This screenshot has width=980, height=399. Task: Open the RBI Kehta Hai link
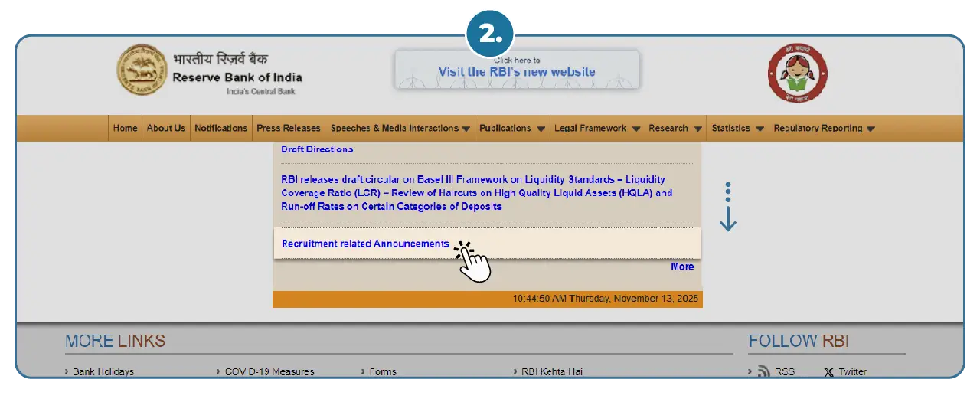pos(552,372)
